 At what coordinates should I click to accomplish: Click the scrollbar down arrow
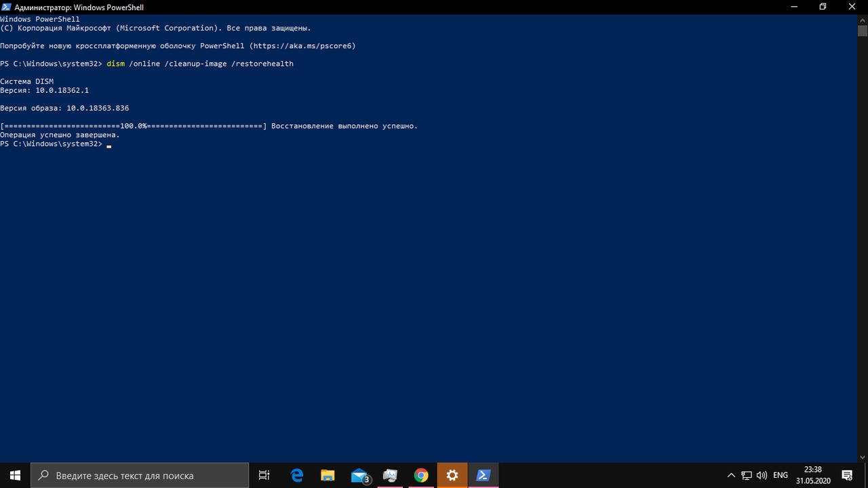coord(862,457)
